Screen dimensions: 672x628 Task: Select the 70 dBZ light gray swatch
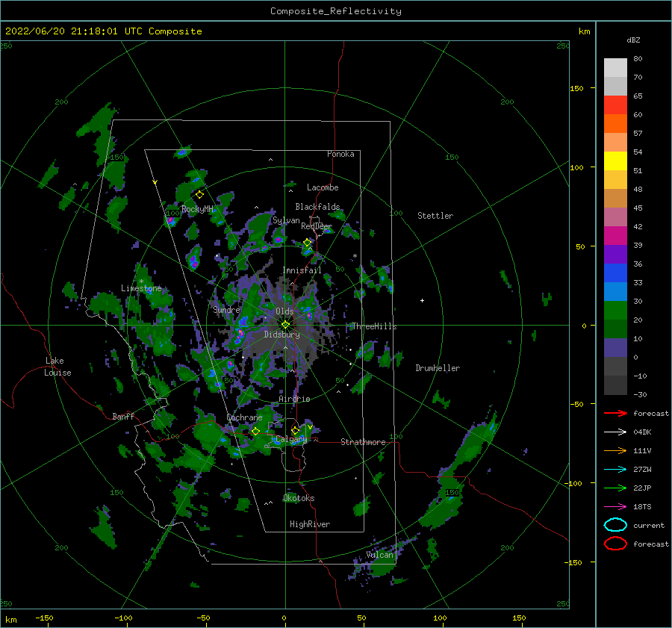coord(615,68)
